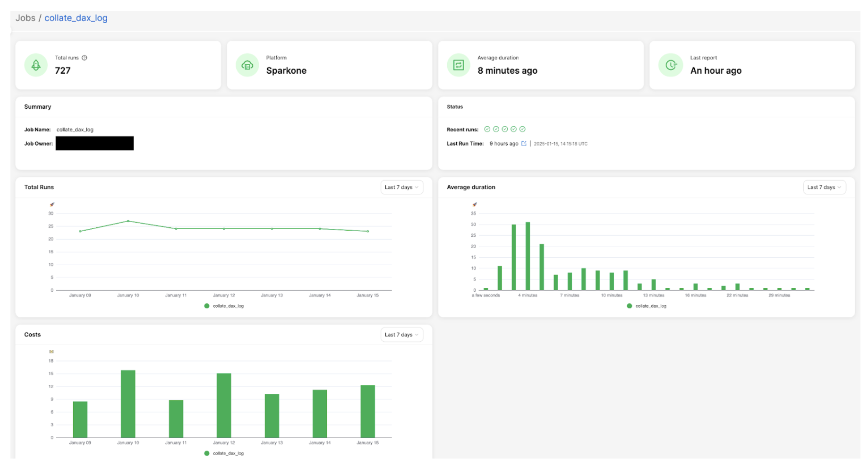This screenshot has height=467, width=868.
Task: Open the Last 7 days dropdown on Costs
Action: point(401,335)
